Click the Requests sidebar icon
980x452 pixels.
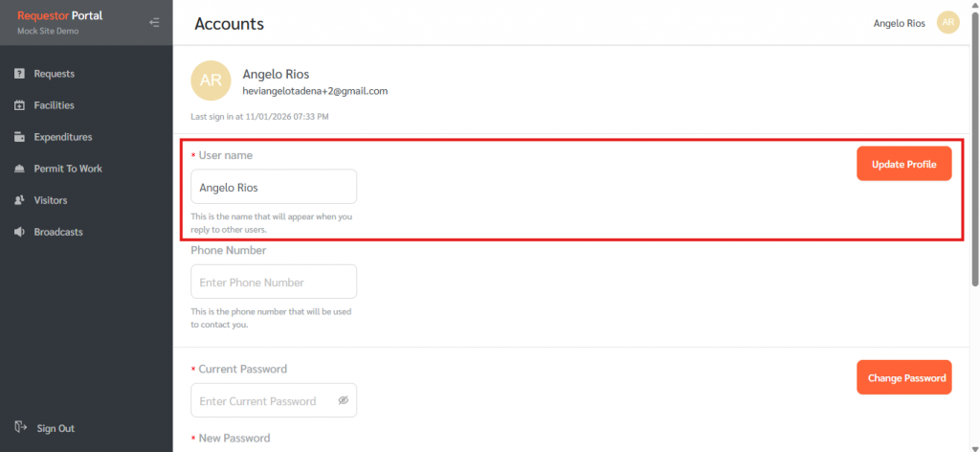coord(19,74)
